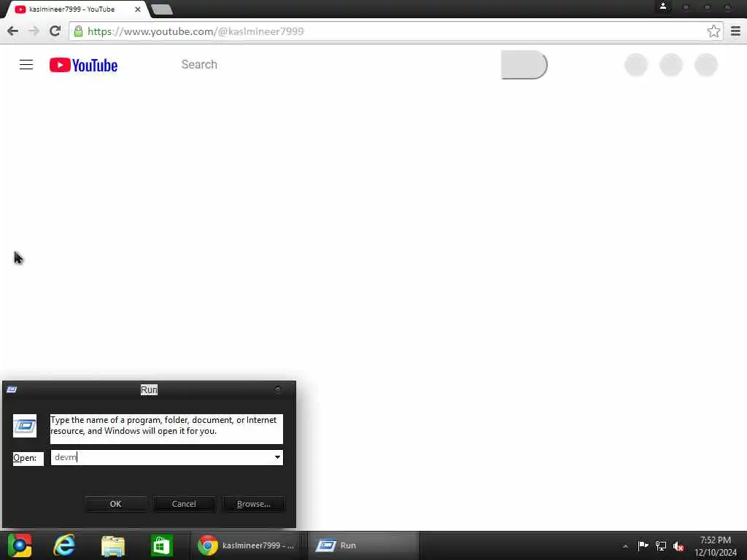Maximize the Chrome window
This screenshot has height=560, width=747.
[708, 7]
